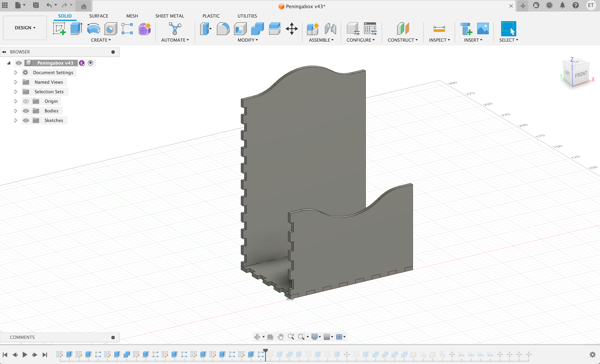
Task: Select the Press Pull tool
Action: pyautogui.click(x=206, y=29)
